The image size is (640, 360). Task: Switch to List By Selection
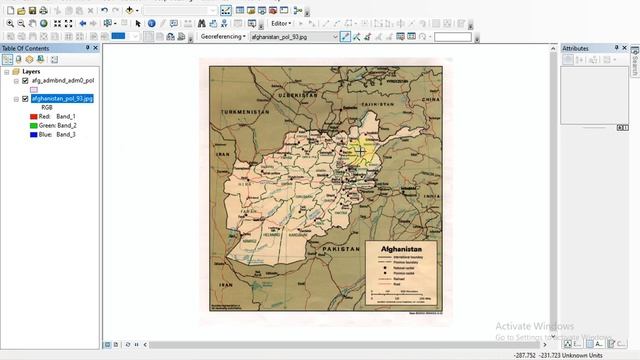40,60
